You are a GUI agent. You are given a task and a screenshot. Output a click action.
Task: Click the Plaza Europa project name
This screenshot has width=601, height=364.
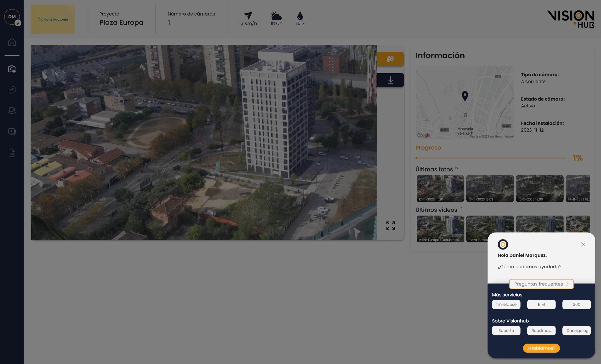(x=121, y=23)
